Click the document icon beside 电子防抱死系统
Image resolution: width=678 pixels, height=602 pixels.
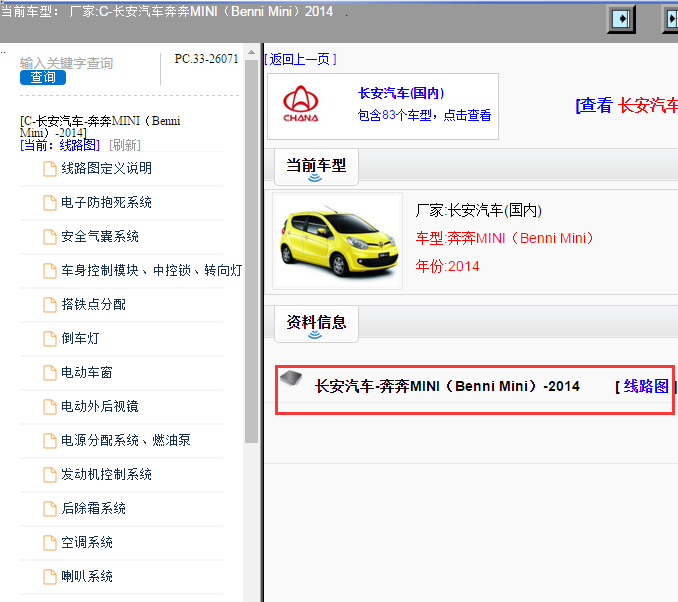[50, 203]
